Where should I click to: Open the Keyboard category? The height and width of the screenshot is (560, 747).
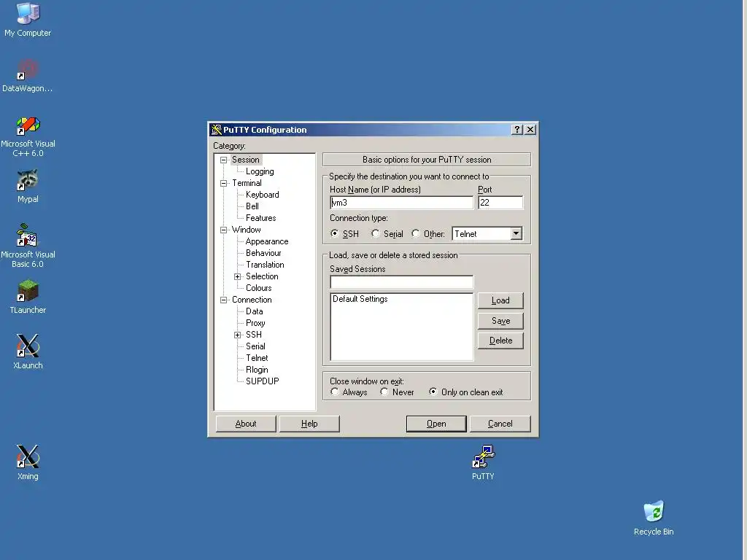263,195
